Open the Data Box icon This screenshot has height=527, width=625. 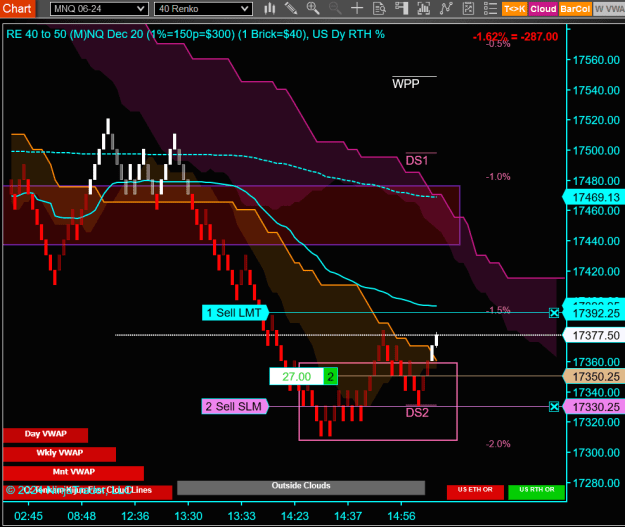pos(379,8)
